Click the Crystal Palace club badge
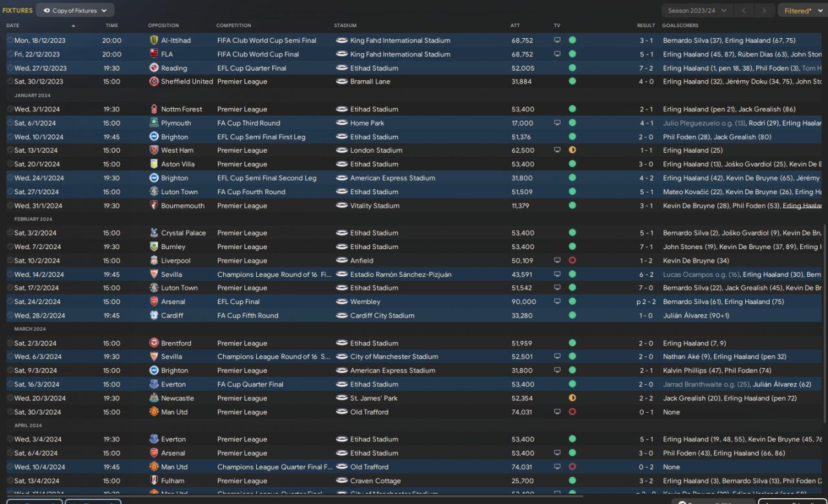Screen dimensions: 828x504 click(154, 233)
